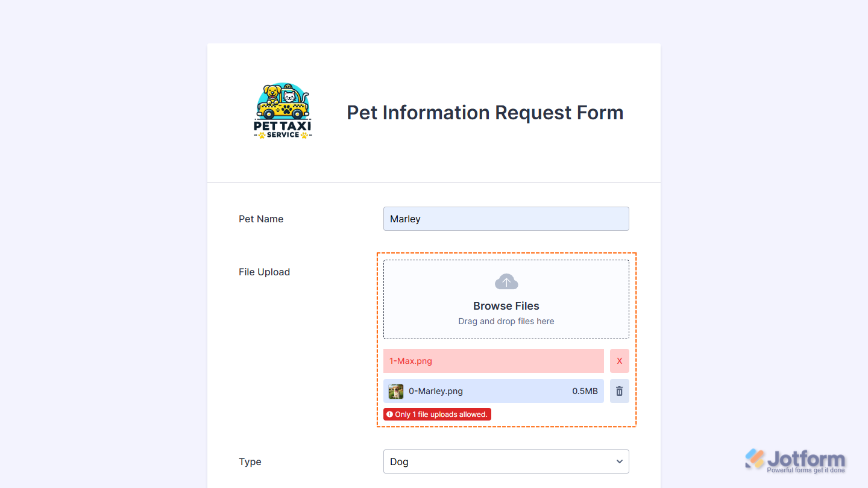Click the Type field label
The width and height of the screenshot is (868, 488).
pyautogui.click(x=250, y=461)
